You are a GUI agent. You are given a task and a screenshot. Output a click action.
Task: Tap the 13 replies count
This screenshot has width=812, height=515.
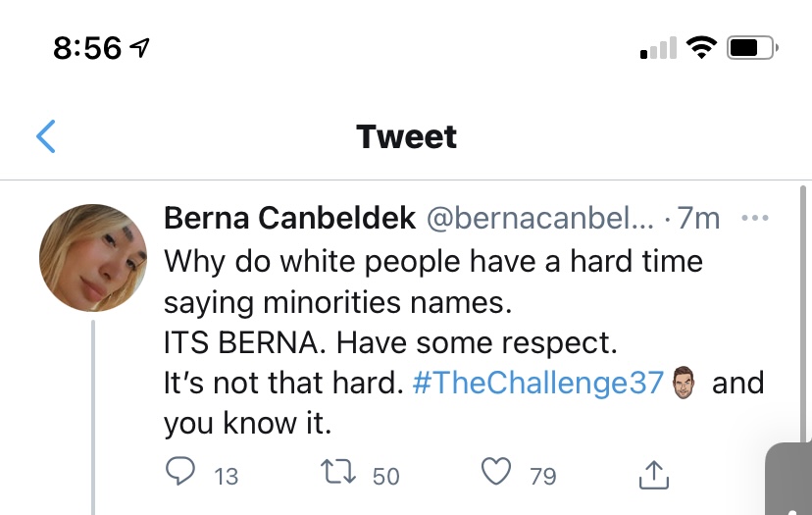(227, 476)
